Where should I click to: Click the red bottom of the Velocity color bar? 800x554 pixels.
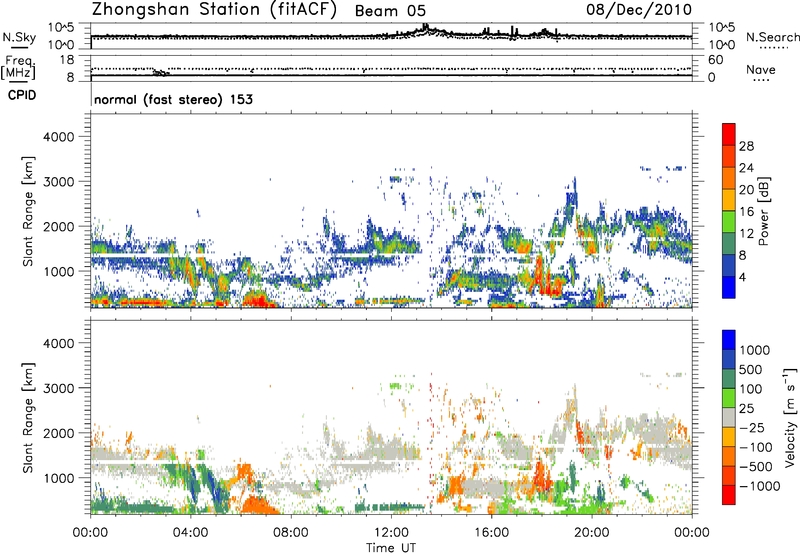[x=729, y=495]
